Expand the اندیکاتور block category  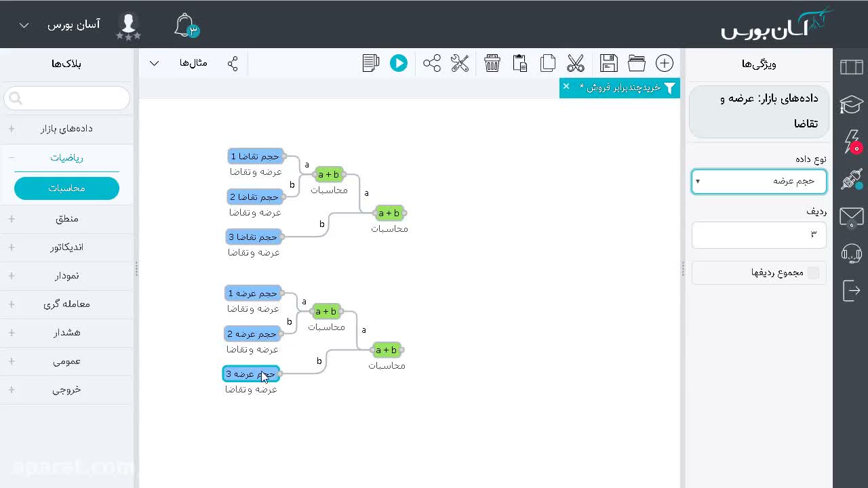(x=66, y=247)
